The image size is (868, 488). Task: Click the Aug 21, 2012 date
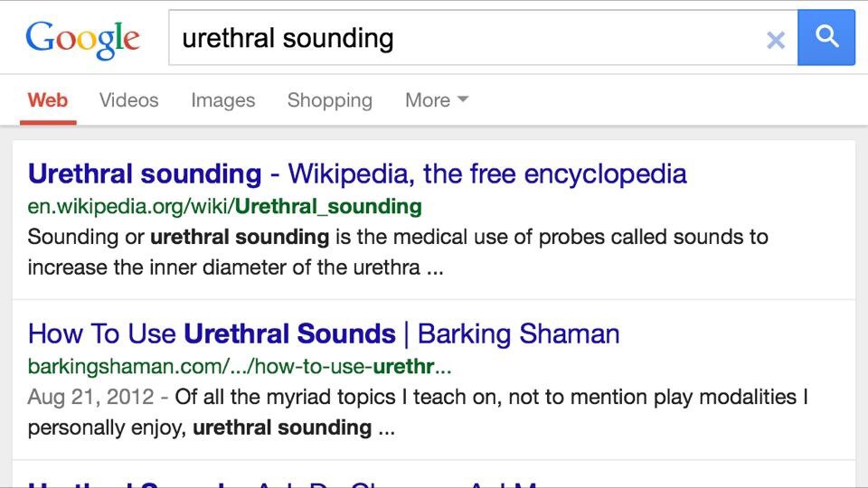(x=91, y=398)
